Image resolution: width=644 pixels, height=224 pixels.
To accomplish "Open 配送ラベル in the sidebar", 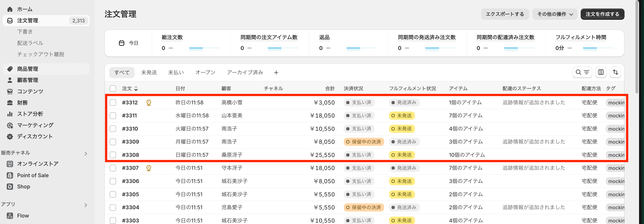I will pyautogui.click(x=30, y=43).
